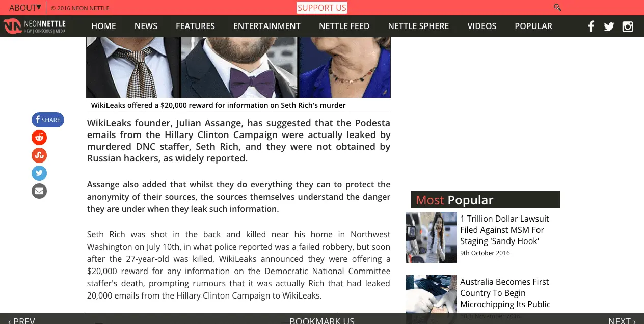Share article on Reddit
Viewport: 644px width, 324px height.
point(39,138)
